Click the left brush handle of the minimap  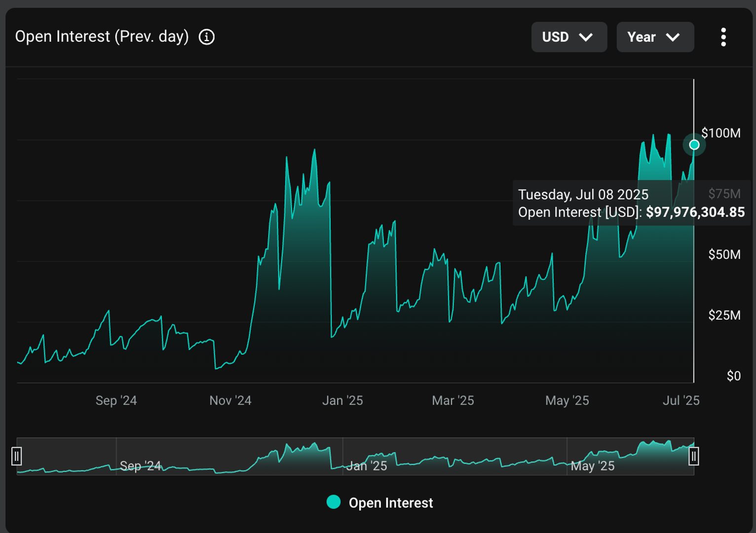coord(17,457)
